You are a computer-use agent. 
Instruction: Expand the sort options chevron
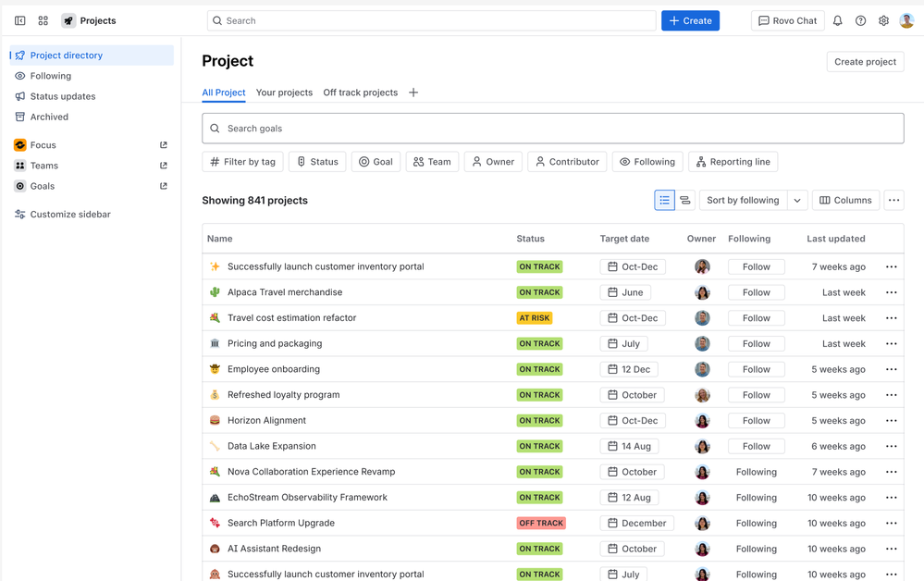(x=796, y=201)
